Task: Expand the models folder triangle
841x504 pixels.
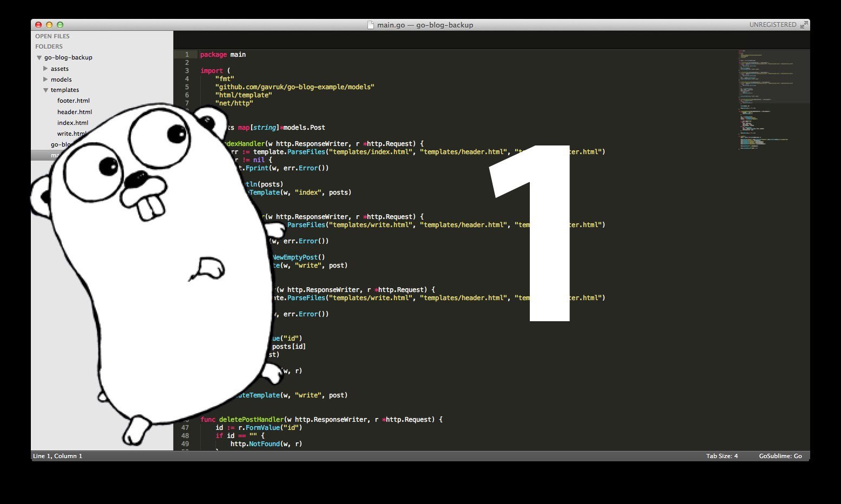Action: point(45,79)
